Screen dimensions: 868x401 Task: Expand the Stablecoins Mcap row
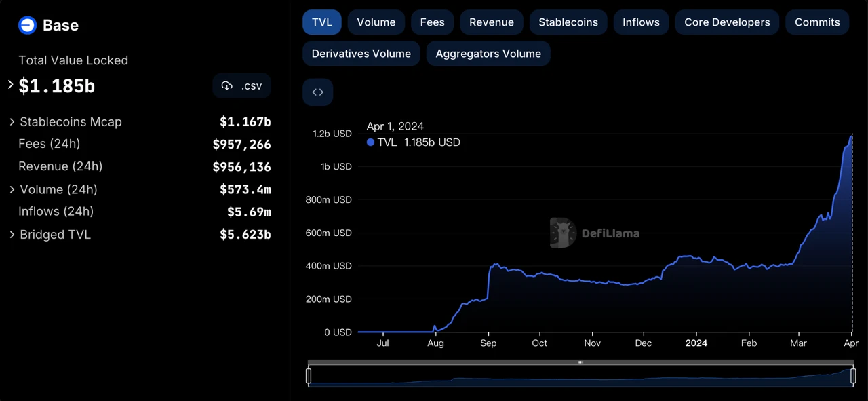coord(12,122)
